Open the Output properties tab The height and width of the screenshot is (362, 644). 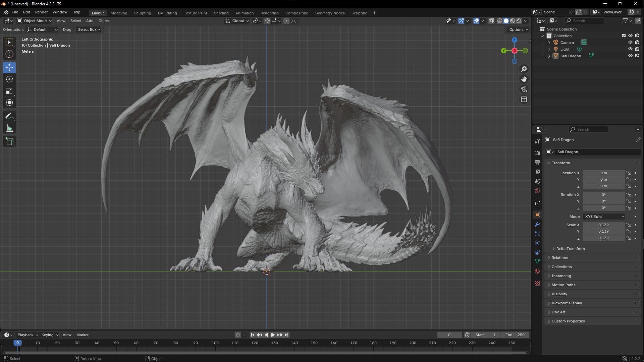[537, 162]
